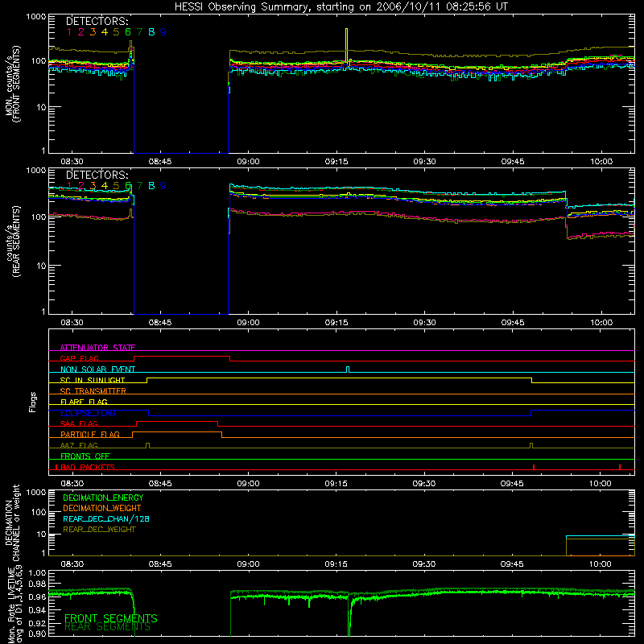Click the 09:15 tick label under front segments plot
Image resolution: width=644 pixels, height=644 pixels.
[x=336, y=162]
